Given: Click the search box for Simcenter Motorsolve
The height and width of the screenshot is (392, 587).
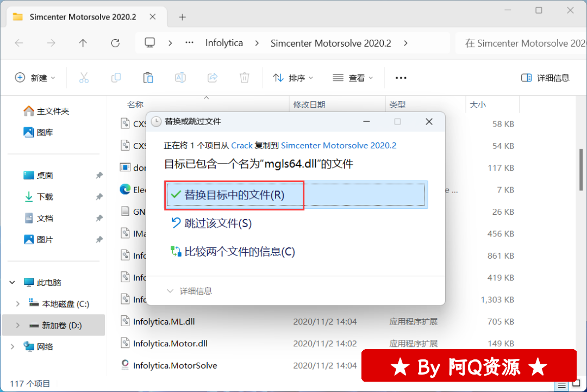Looking at the screenshot, I should [x=521, y=43].
